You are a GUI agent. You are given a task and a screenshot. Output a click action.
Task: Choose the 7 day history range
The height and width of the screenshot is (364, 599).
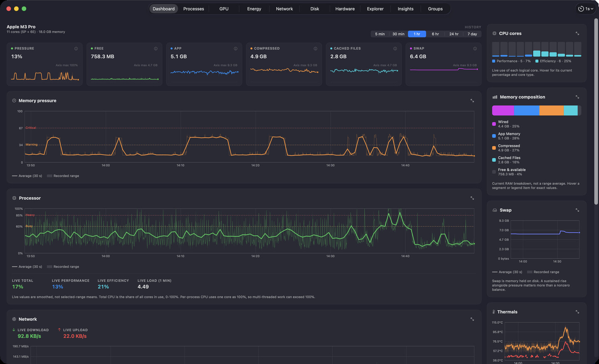click(x=472, y=34)
